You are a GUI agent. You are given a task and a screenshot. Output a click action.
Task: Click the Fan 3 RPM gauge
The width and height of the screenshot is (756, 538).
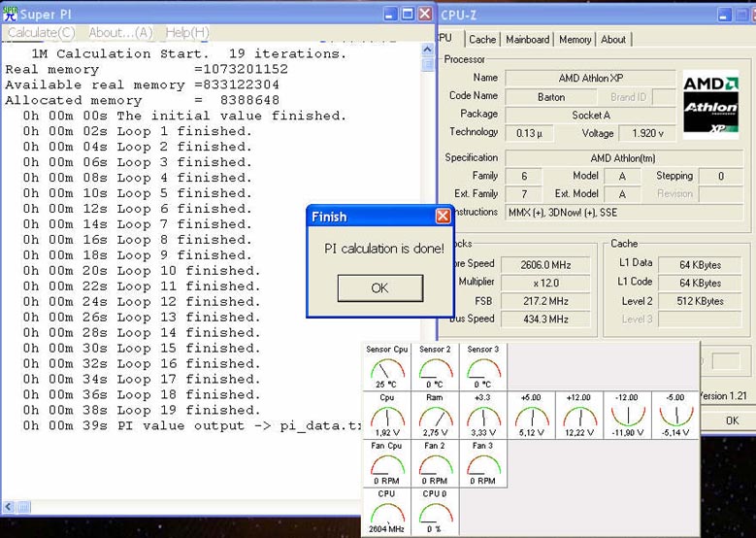483,463
